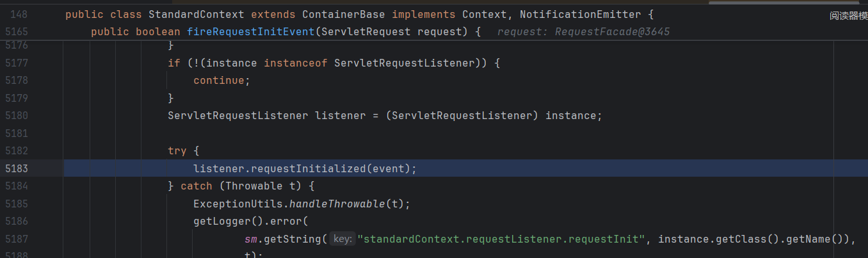Click the ContainerBase superclass name
The height and width of the screenshot is (258, 868).
(x=343, y=14)
